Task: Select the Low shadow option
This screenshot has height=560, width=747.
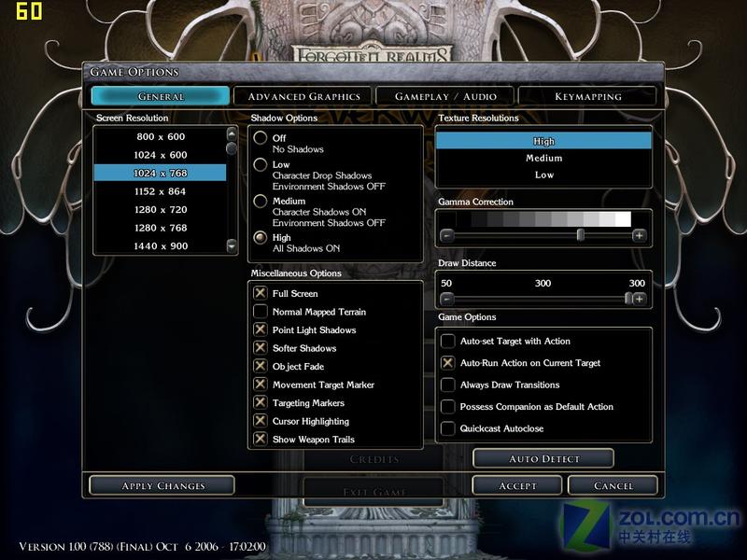Action: (x=261, y=165)
